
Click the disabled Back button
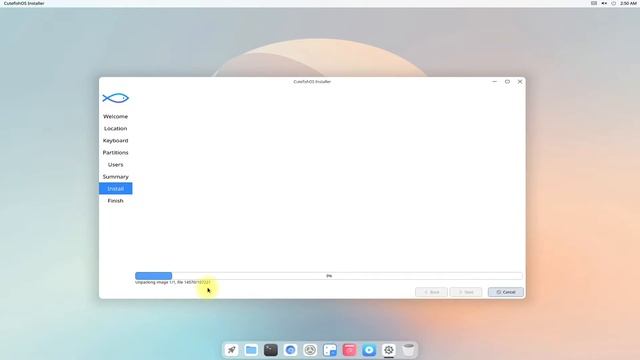coord(431,292)
